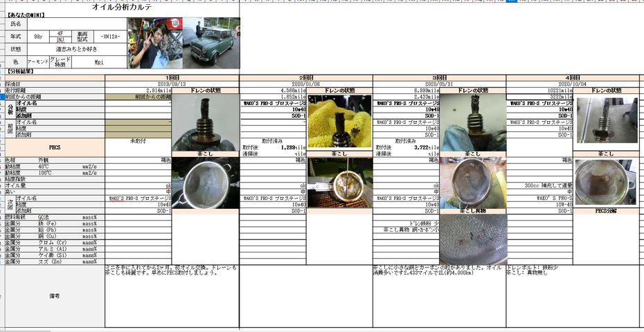Click the sampling date 2020/10/04
Screen dimensions: 644x332
click(x=573, y=84)
